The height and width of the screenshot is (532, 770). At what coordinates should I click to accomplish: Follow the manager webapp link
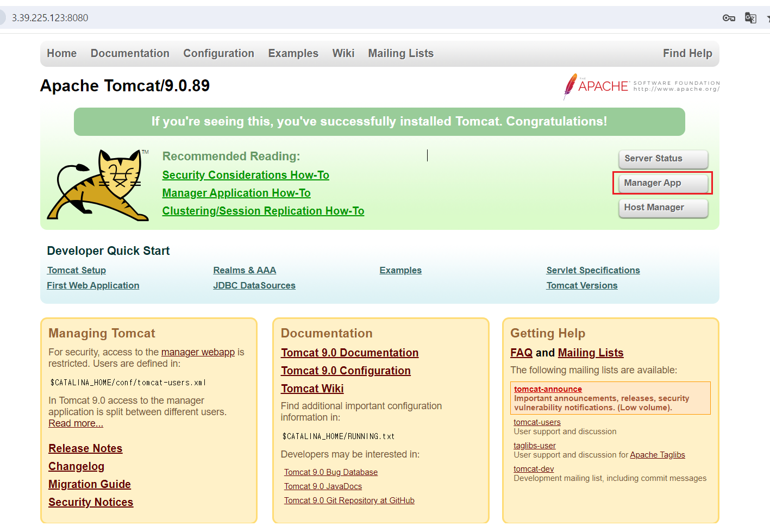198,352
